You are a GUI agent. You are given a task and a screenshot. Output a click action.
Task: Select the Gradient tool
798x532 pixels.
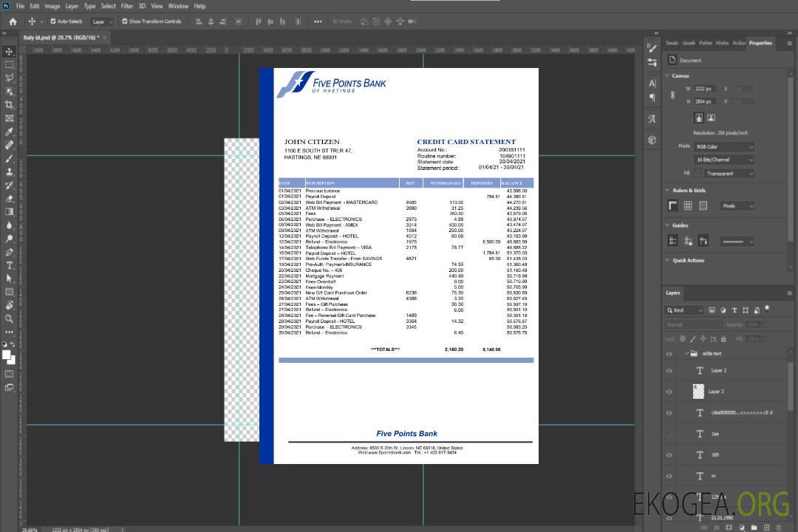coord(9,212)
